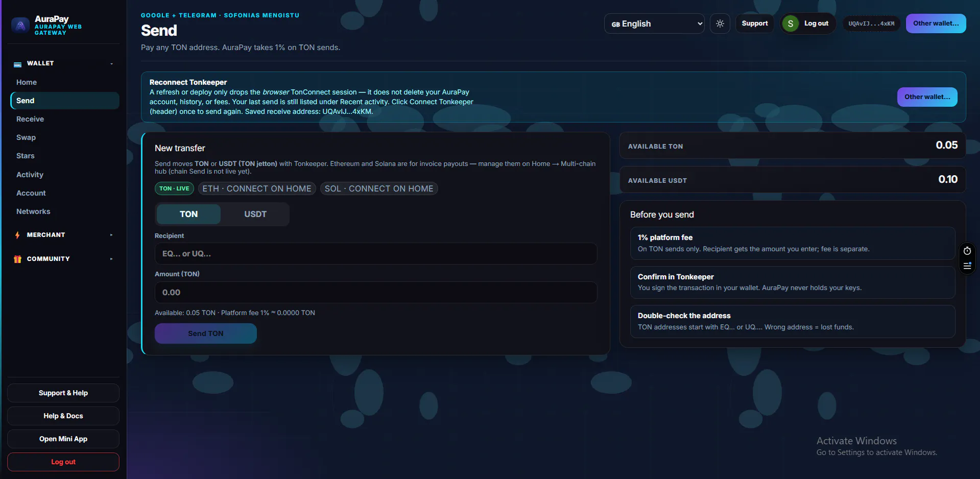Click the Confirm in Tonkeeper info card
Viewport: 980px width, 479px height.
793,282
